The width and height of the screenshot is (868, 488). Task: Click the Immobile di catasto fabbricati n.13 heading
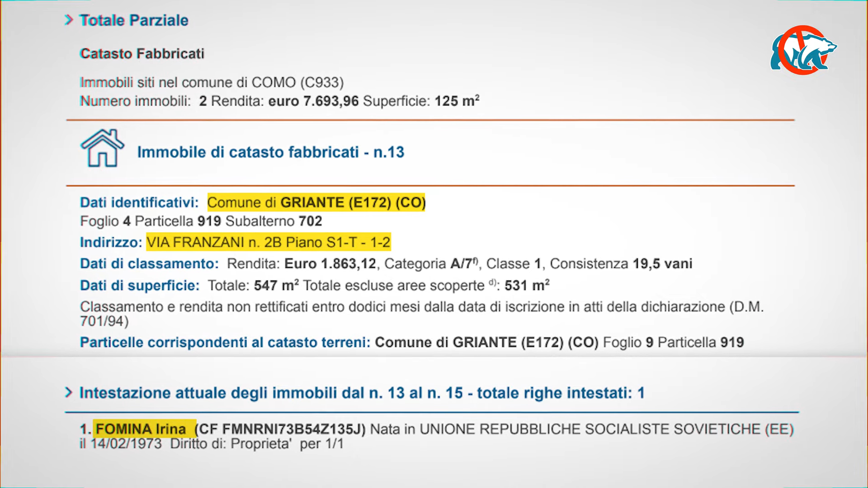coord(270,152)
